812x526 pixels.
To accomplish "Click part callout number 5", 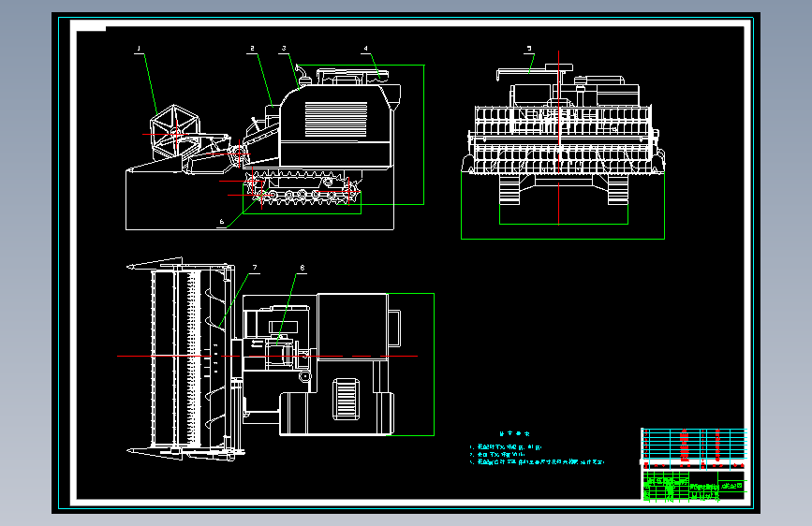I will coord(529,49).
